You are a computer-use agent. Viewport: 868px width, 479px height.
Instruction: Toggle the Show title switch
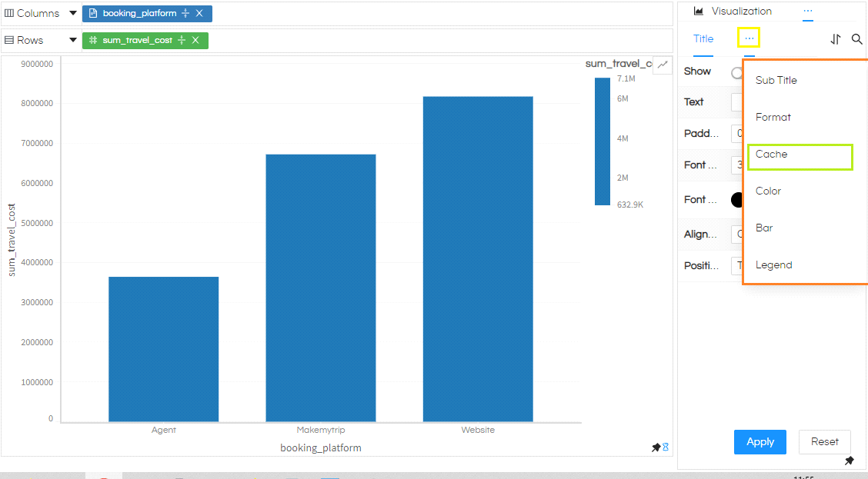click(736, 72)
